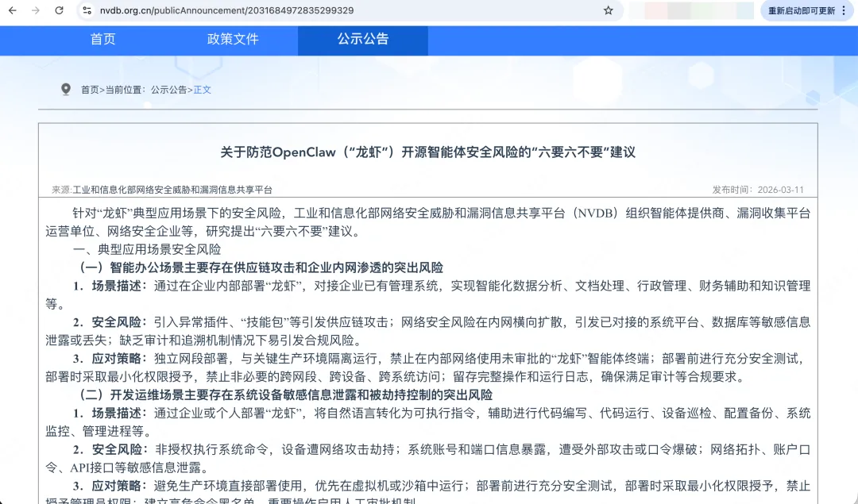
Task: Click the browser back arrow
Action: pyautogui.click(x=12, y=10)
